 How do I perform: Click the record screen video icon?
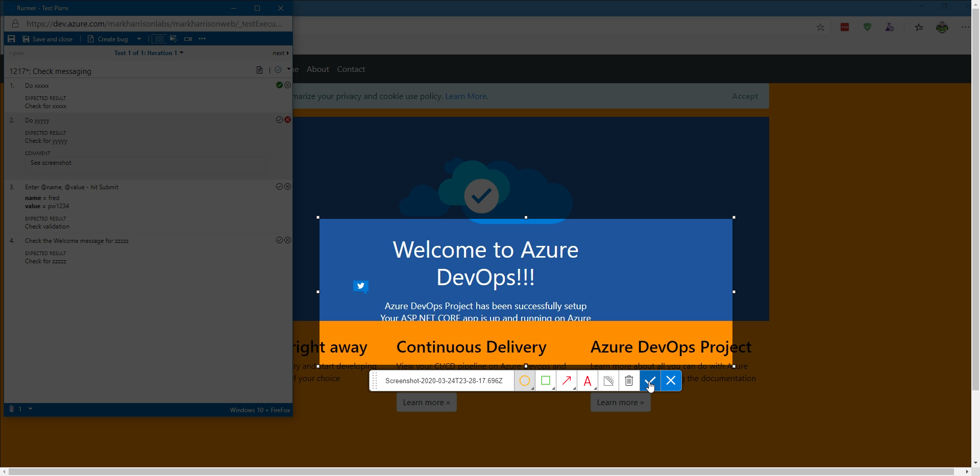188,39
